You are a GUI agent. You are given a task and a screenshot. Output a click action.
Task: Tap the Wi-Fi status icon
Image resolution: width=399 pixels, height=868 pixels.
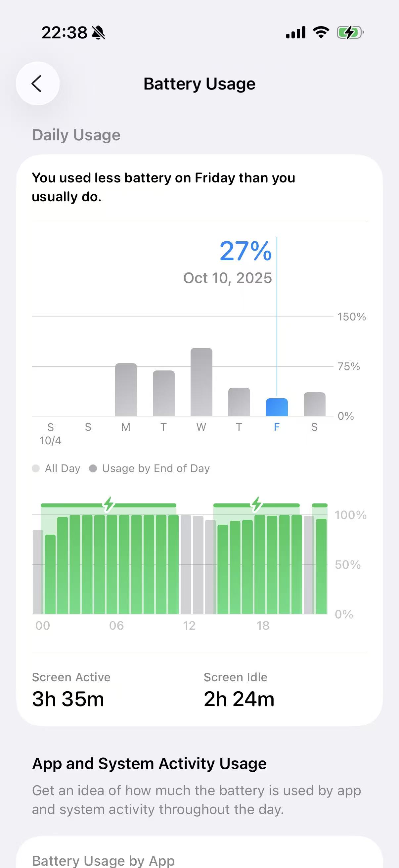(x=321, y=32)
